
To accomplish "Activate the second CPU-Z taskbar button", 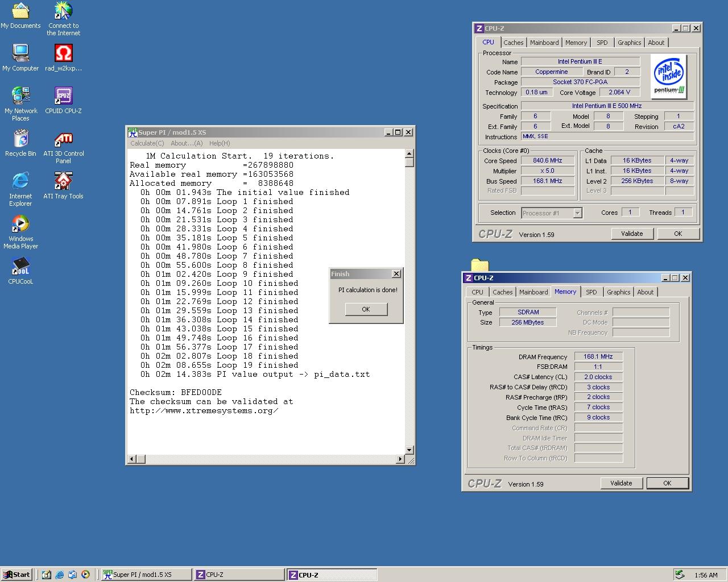I will [x=332, y=575].
